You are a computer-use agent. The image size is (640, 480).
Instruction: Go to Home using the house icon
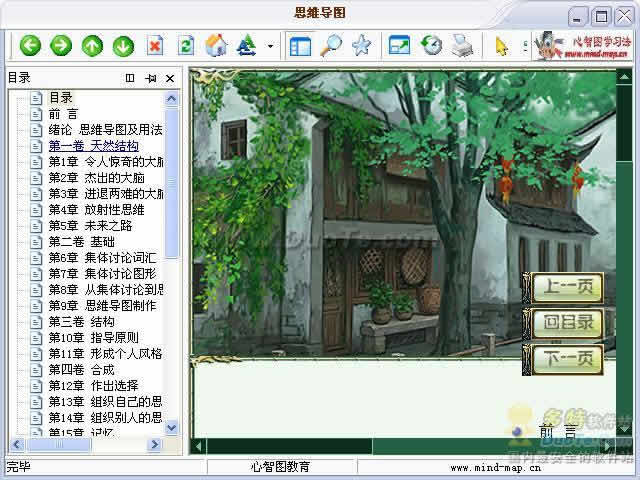point(216,45)
